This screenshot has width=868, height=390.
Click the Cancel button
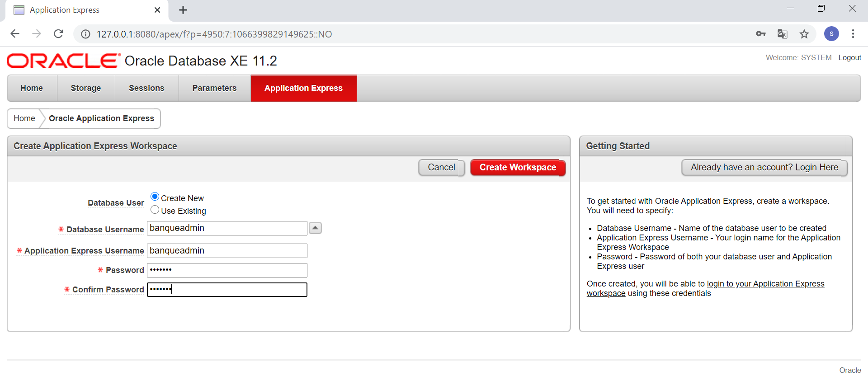pos(442,167)
